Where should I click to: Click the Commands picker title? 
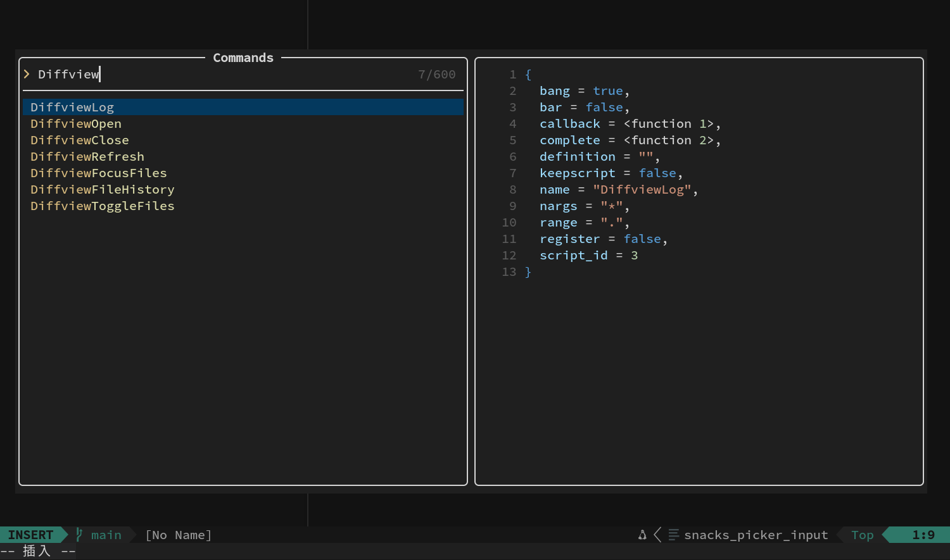(x=243, y=58)
